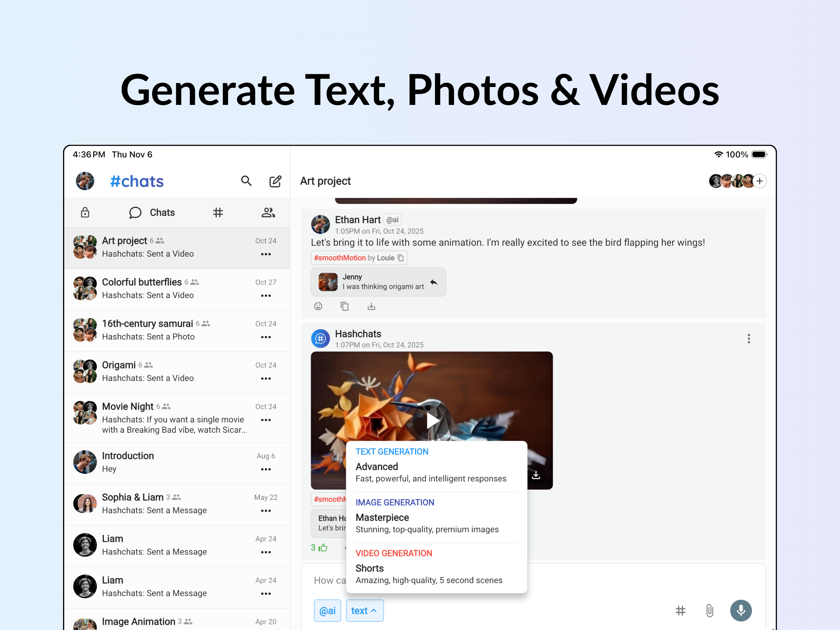This screenshot has width=840, height=630.
Task: Open Jenny's origami art quoted thumbnail
Action: (328, 282)
